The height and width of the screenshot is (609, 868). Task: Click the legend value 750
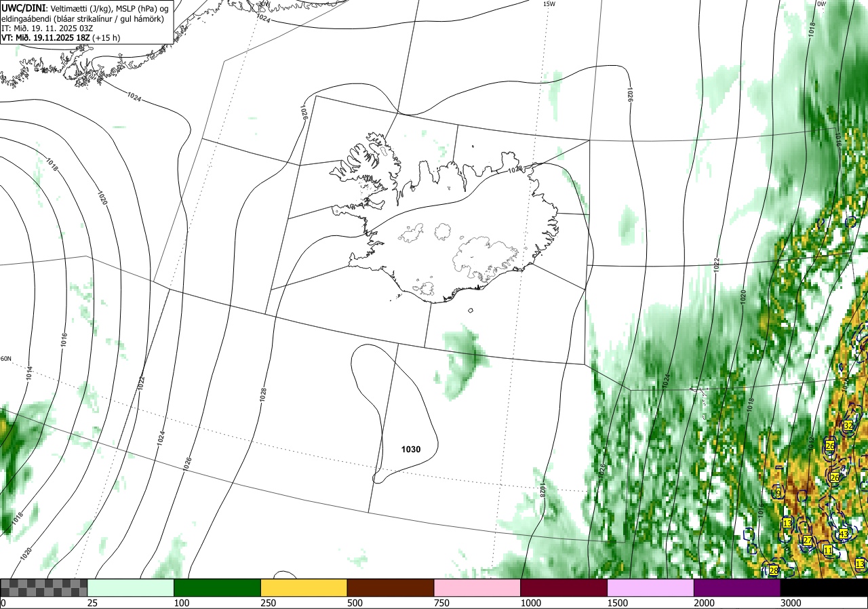(x=443, y=603)
